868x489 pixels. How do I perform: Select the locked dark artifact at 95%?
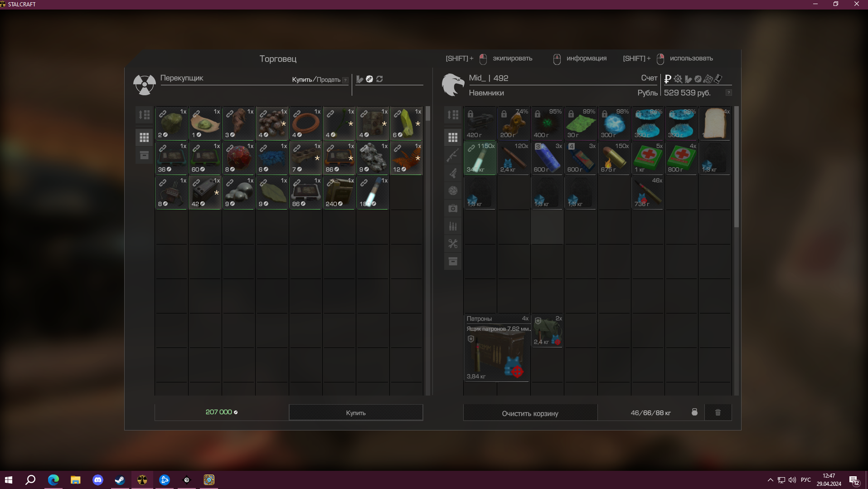coord(547,123)
